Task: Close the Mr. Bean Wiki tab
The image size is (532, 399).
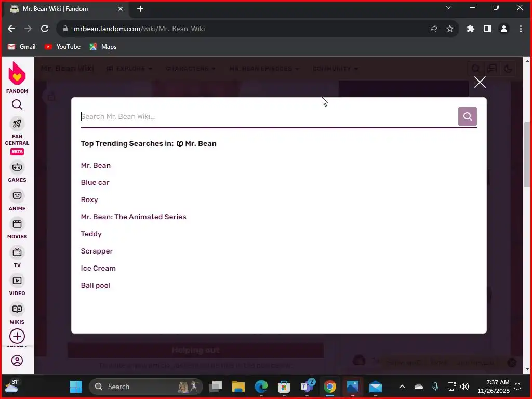Action: point(121,9)
